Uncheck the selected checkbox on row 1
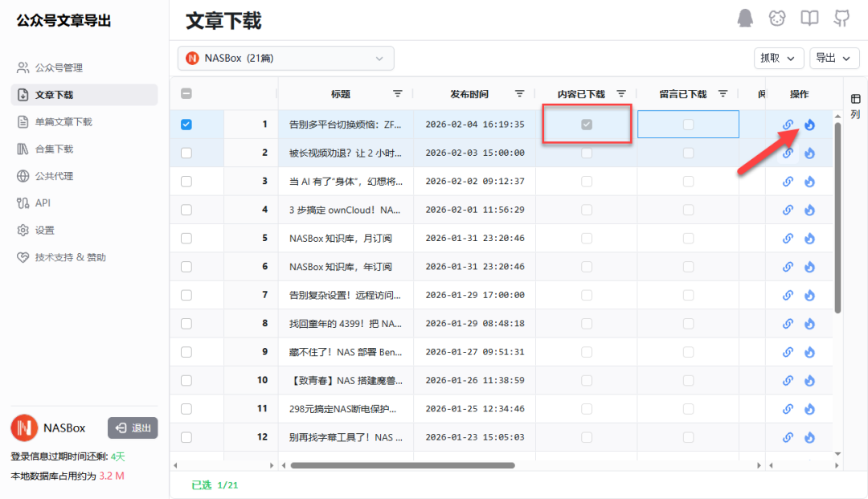 tap(186, 124)
